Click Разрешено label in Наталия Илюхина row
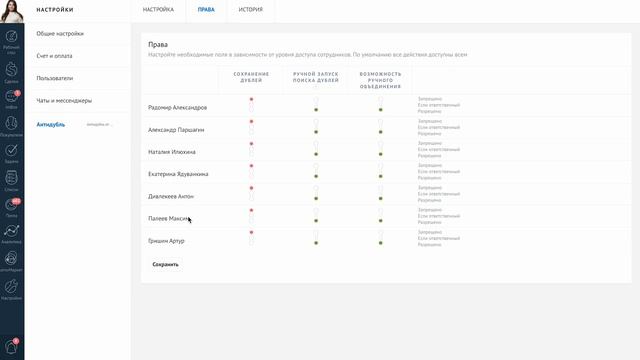Screen dimensions: 640x360 429,156
